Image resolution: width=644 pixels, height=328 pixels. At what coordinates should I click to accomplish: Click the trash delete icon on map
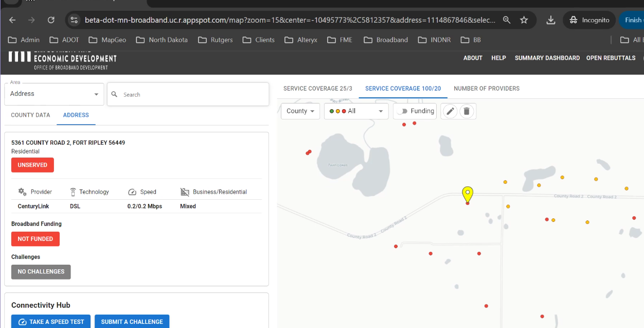click(x=467, y=111)
